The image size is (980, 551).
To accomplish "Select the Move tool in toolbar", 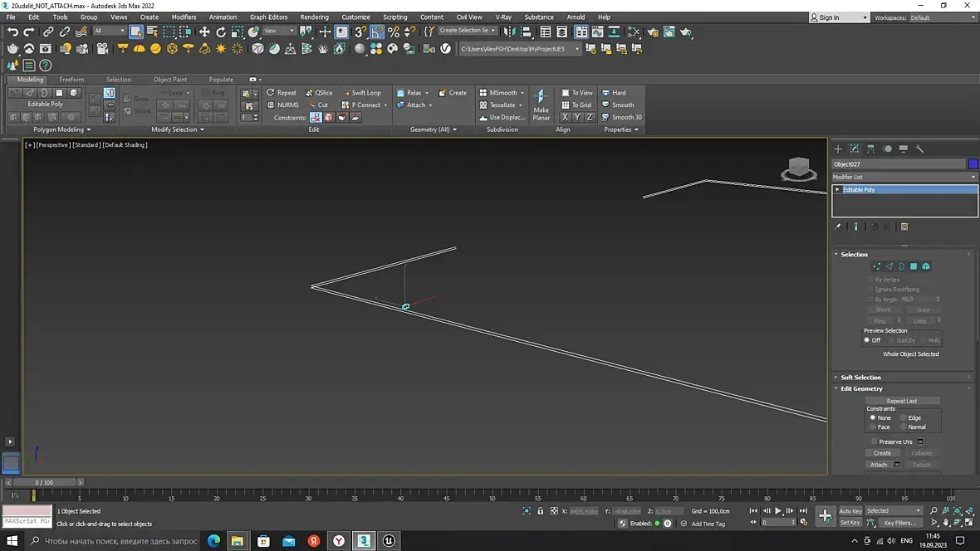I will coord(204,32).
